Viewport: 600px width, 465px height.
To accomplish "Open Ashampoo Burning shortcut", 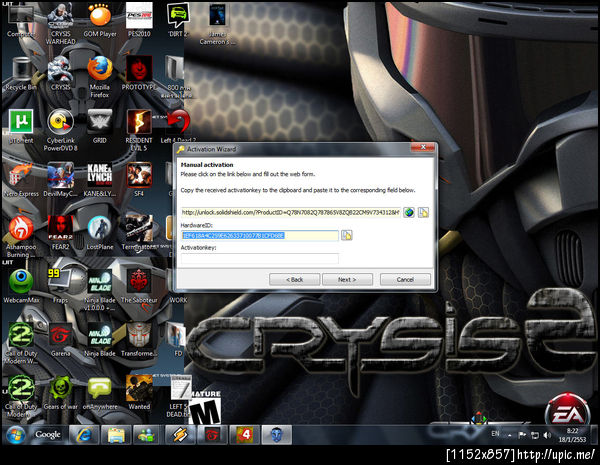I will [21, 237].
